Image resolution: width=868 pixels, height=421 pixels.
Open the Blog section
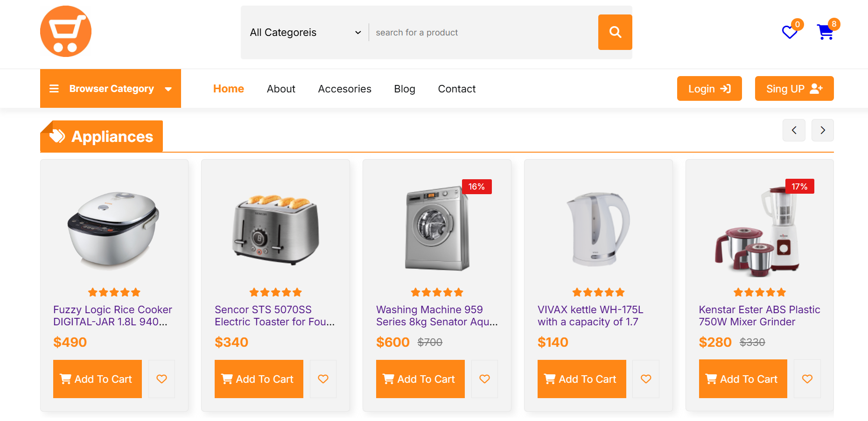404,89
